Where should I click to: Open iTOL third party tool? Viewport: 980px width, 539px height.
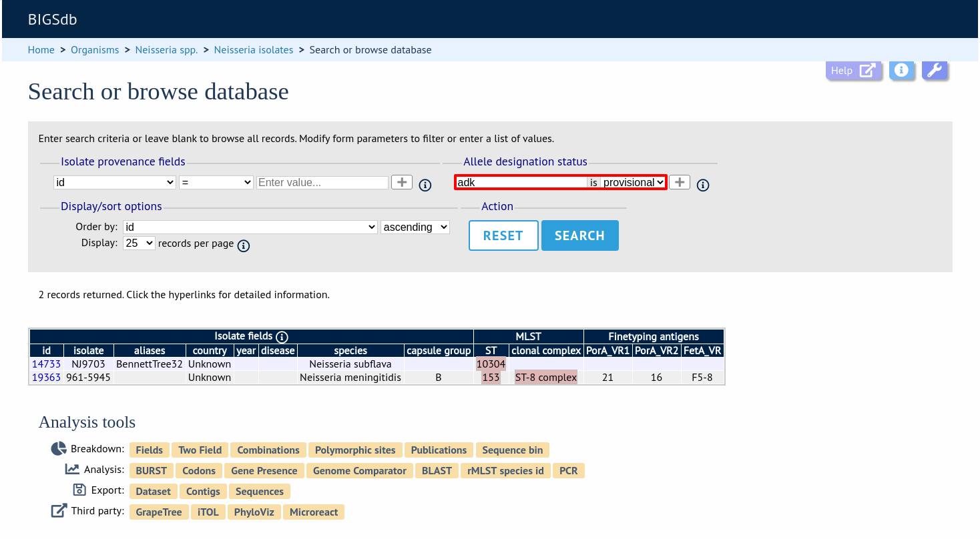(x=208, y=512)
